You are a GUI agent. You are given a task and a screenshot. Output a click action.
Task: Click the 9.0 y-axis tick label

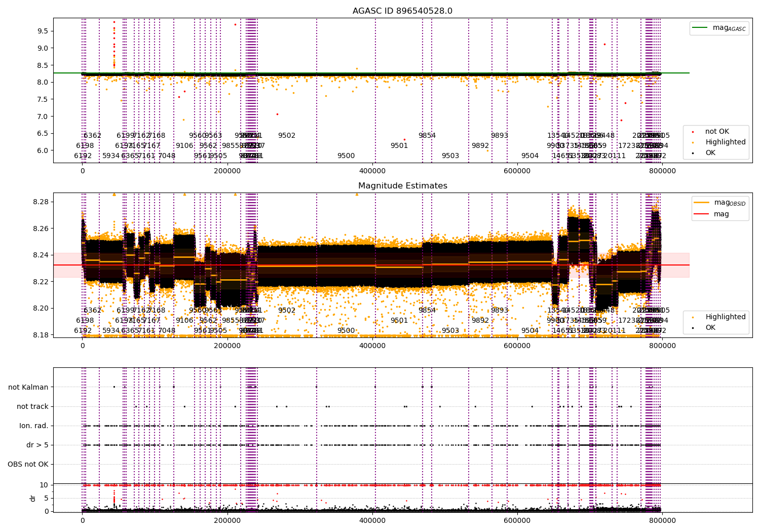[43, 48]
